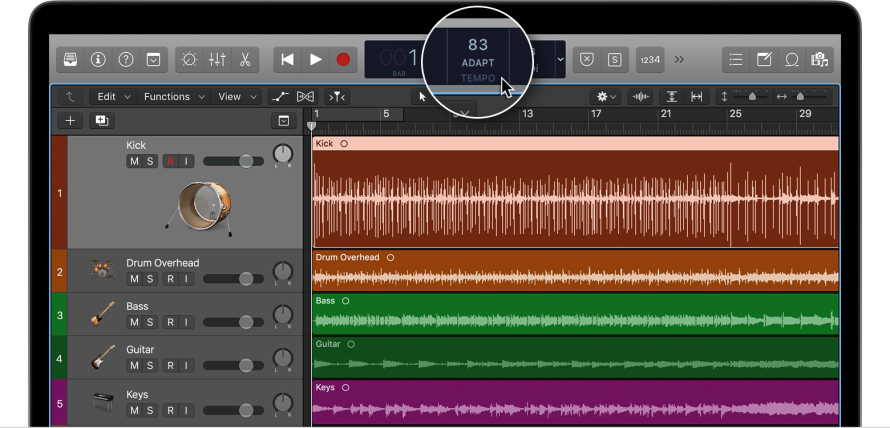
Task: Click the red Record button
Action: coord(343,60)
